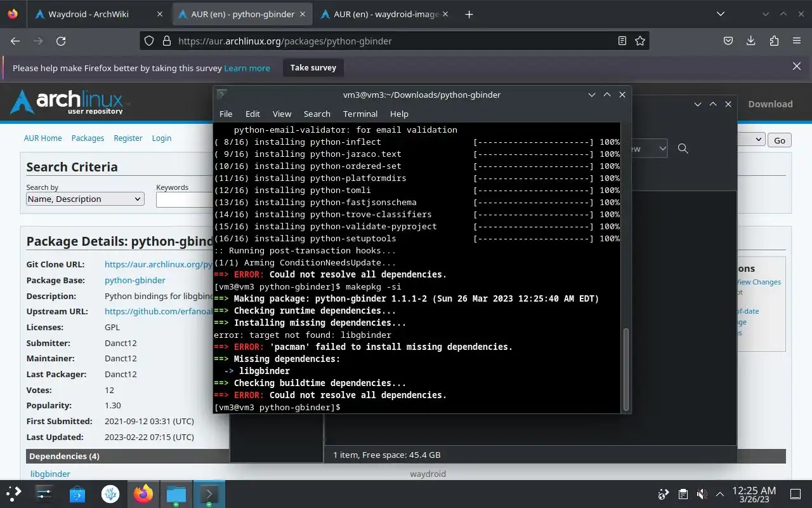
Task: Switch to the AUR waydroid-image tab
Action: [386, 14]
